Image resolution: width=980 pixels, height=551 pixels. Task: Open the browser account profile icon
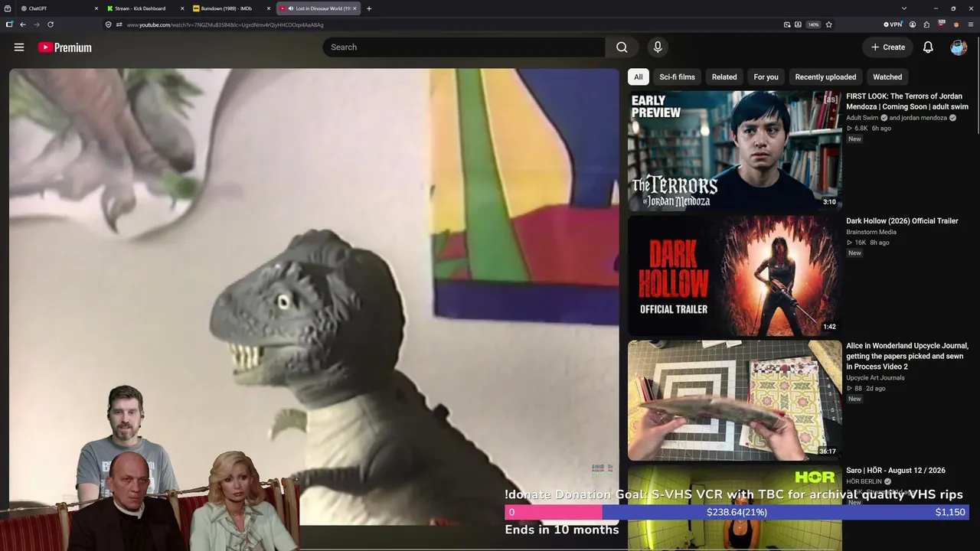point(913,24)
